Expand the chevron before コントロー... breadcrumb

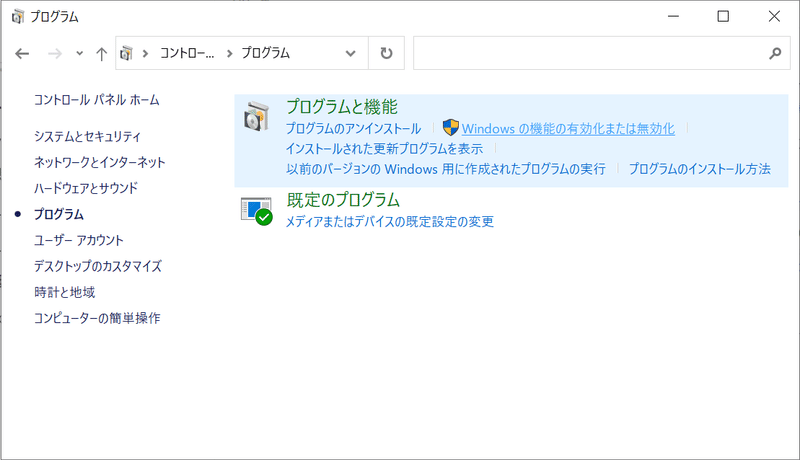point(145,53)
